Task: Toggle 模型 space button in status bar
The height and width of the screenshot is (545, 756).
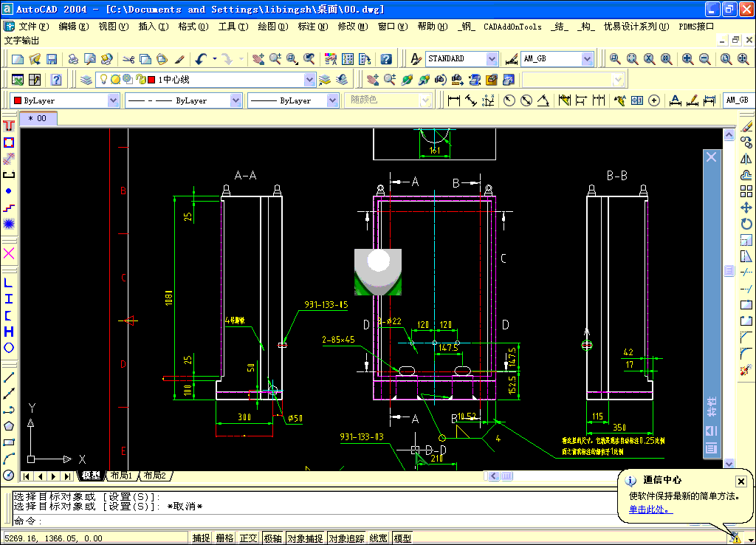Action: click(402, 538)
